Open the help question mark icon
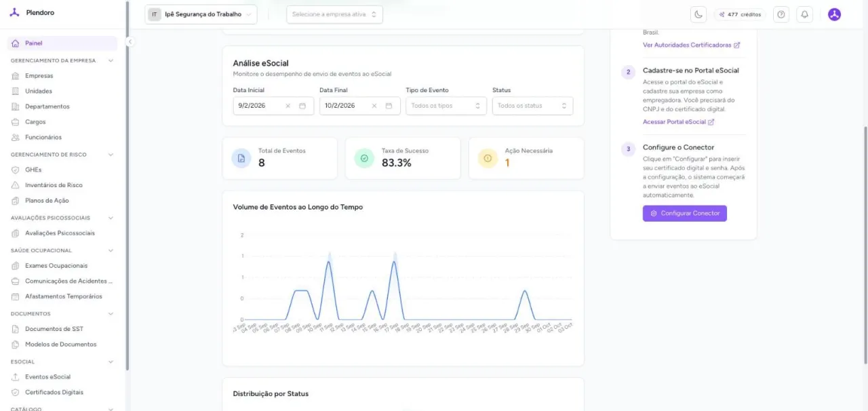 pyautogui.click(x=781, y=14)
